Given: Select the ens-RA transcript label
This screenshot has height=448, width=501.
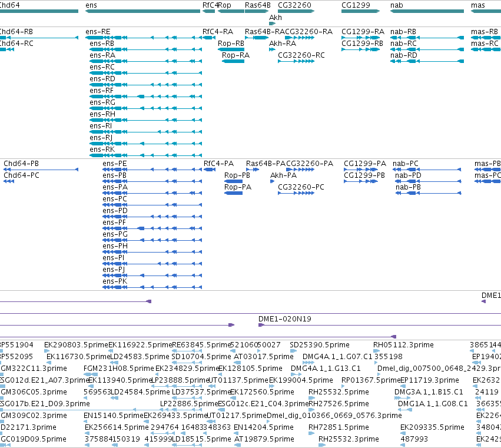Looking at the screenshot, I should 102,55.
